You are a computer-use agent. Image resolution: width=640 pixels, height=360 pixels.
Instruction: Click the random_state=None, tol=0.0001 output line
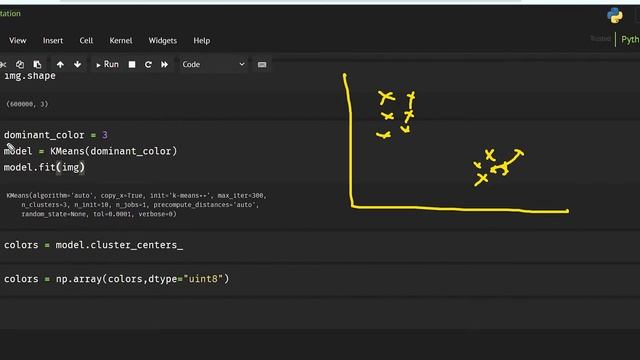tap(99, 214)
